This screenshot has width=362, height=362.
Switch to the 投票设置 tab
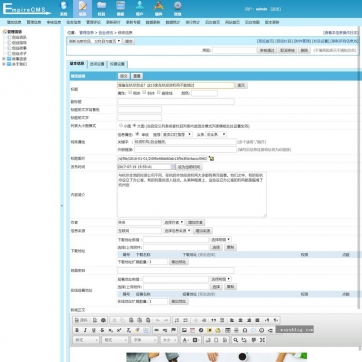pyautogui.click(x=117, y=64)
